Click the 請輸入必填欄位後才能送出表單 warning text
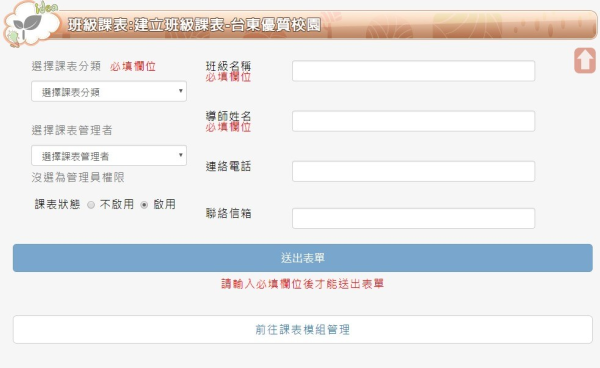 click(303, 284)
